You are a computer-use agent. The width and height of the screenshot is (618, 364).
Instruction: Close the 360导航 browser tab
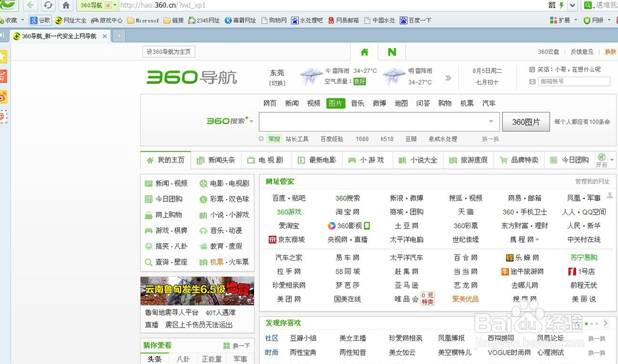point(104,36)
